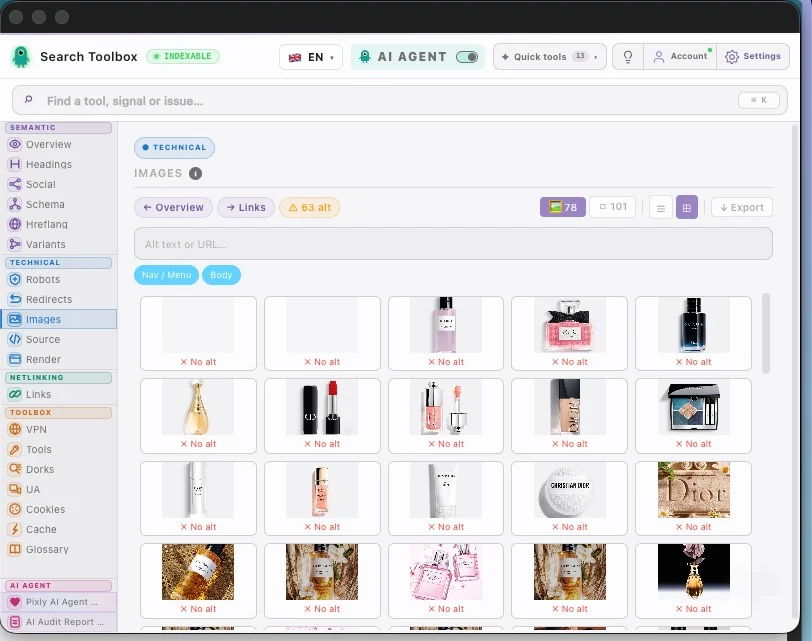Focus the Find a tool search field
This screenshot has width=812, height=641.
click(400, 100)
